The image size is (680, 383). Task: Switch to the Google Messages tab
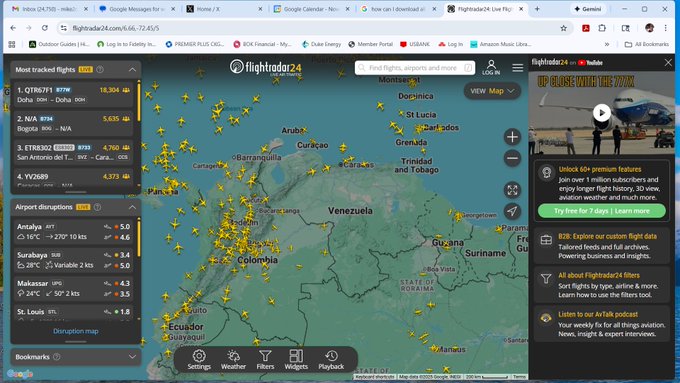[x=137, y=9]
